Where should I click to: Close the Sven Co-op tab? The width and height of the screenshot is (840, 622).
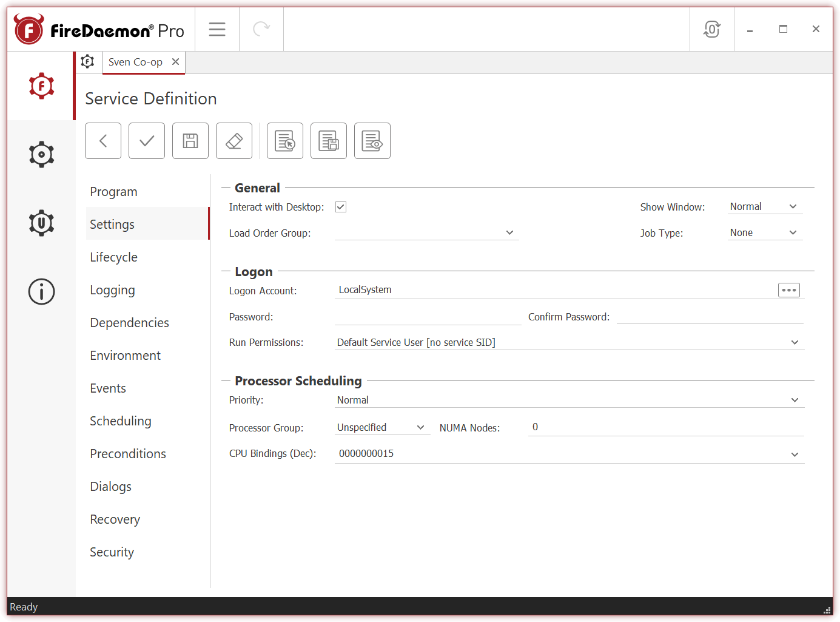pos(175,62)
